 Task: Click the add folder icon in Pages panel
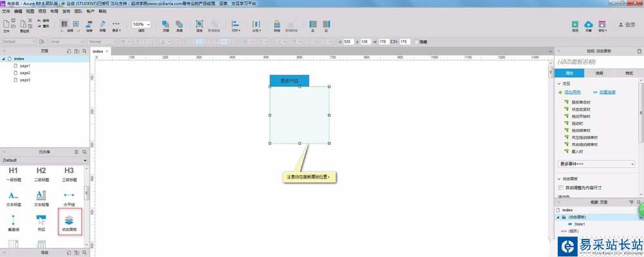[x=77, y=52]
